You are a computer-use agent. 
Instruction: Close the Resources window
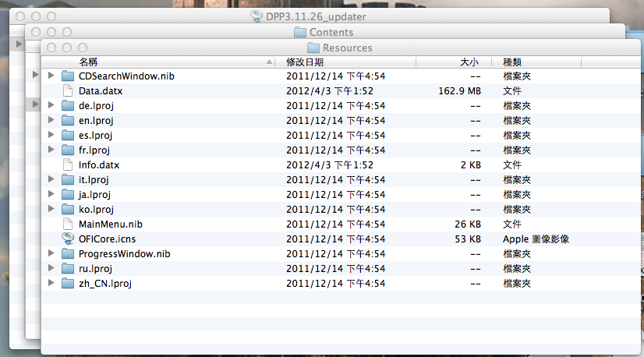(51, 48)
